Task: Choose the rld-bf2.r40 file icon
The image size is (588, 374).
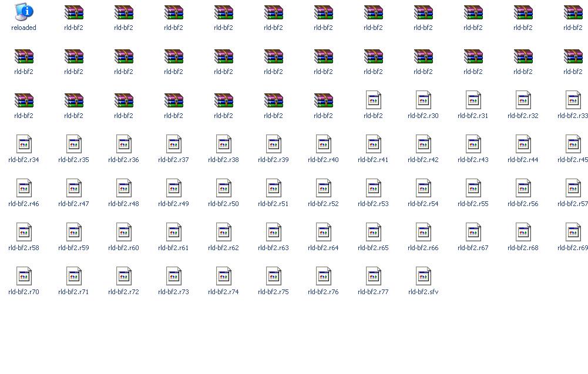Action: [x=323, y=144]
